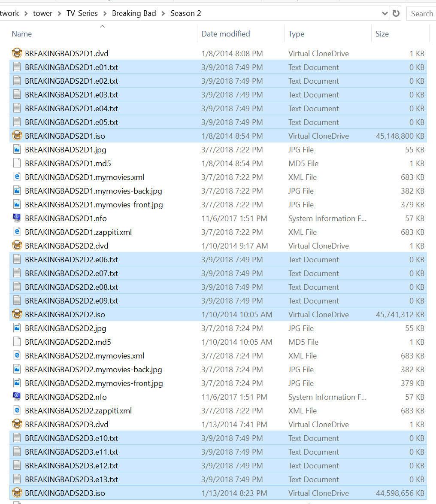Click the BREAKINGBADS2D3.dvd file icon
Viewport: 436px width, 504px height.
pos(17,424)
